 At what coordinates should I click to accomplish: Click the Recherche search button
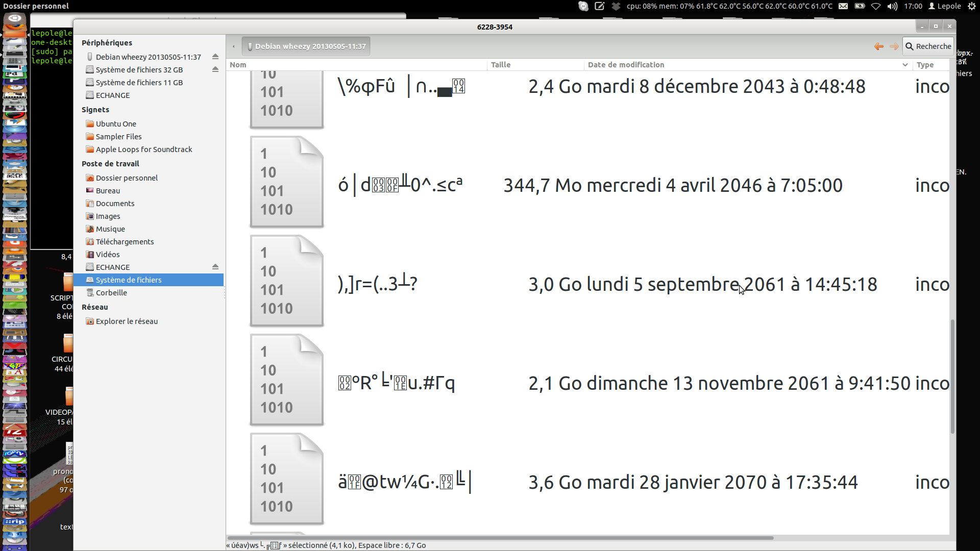click(928, 46)
